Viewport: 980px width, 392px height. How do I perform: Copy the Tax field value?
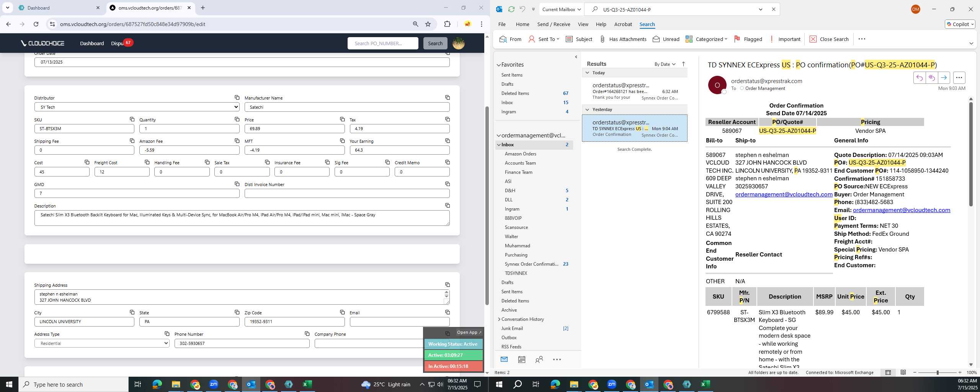[447, 119]
